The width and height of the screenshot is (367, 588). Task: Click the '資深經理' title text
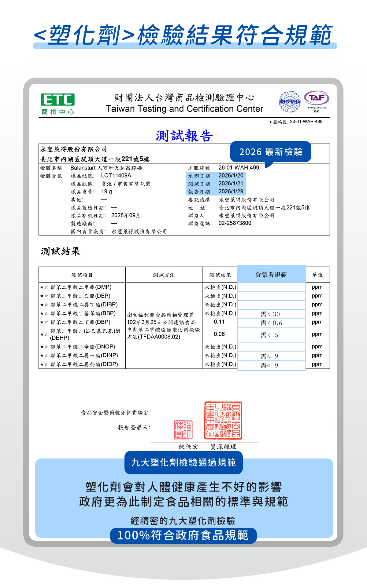pyautogui.click(x=223, y=447)
